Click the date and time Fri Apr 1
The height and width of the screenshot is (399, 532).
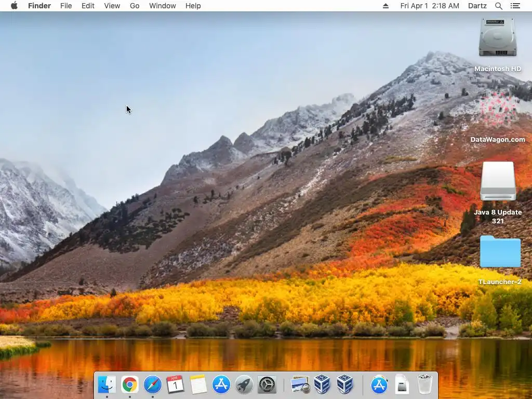[x=430, y=6]
